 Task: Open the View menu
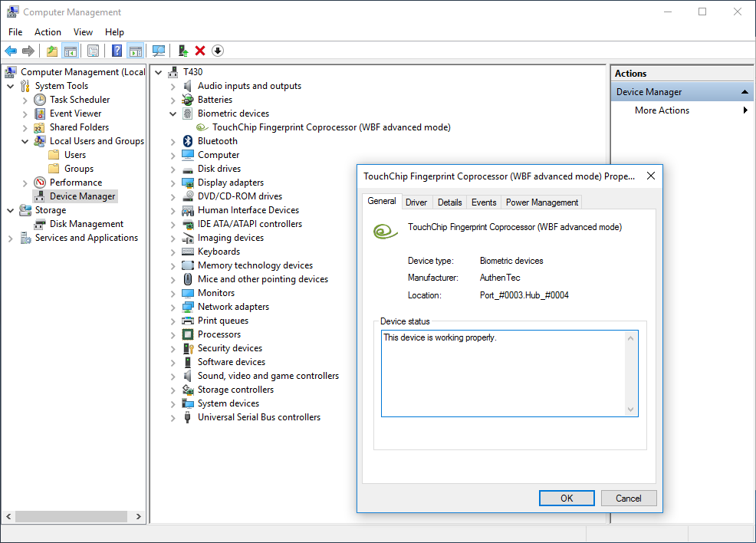pyautogui.click(x=83, y=31)
